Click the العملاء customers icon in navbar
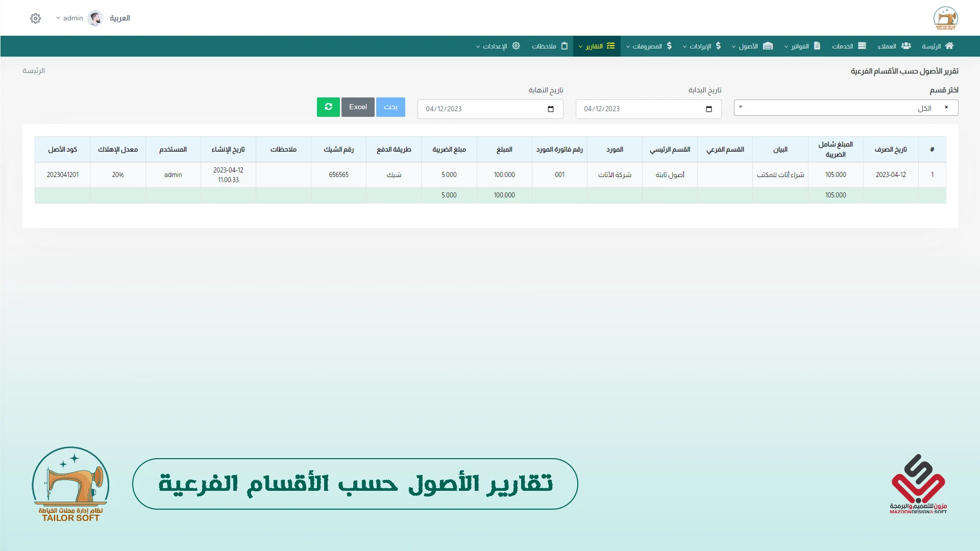The width and height of the screenshot is (980, 551). [x=906, y=46]
